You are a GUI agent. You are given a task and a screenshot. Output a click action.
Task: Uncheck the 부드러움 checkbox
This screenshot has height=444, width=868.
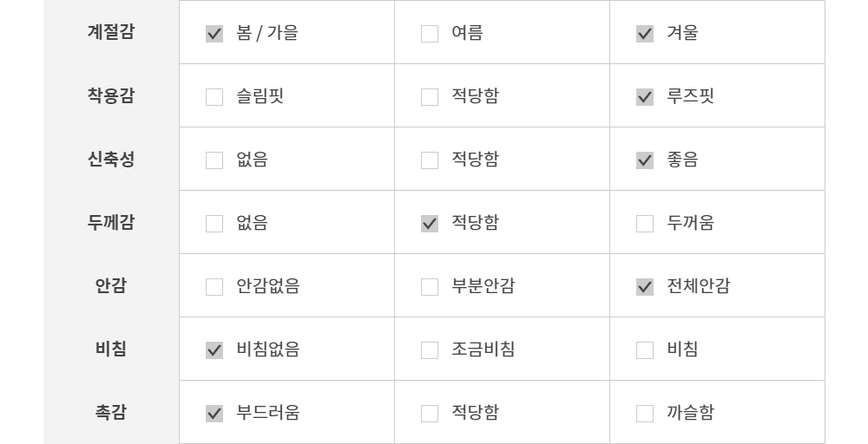(x=214, y=414)
